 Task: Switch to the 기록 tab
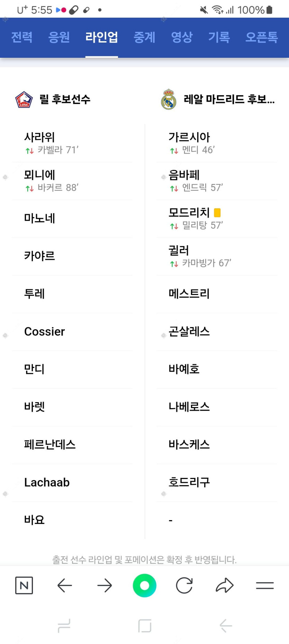(219, 37)
